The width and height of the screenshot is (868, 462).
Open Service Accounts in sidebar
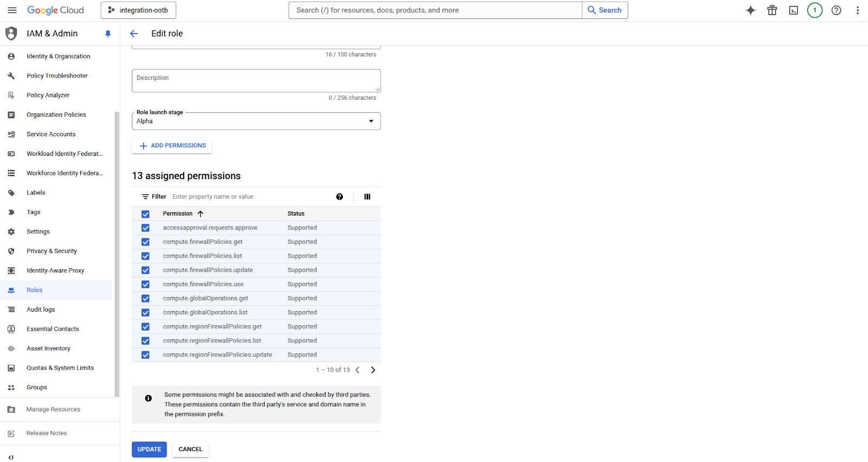[x=51, y=135]
